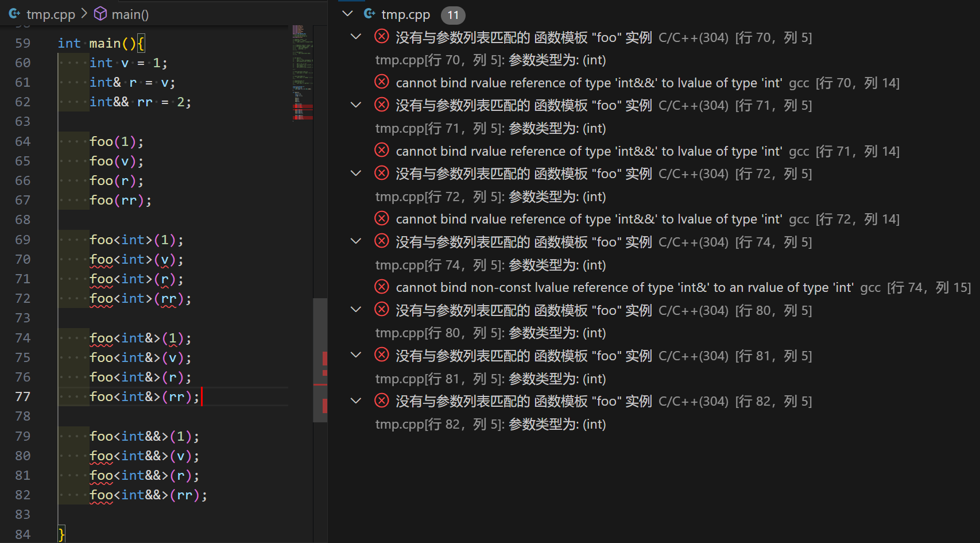Select related info 'tmp.cpp[行 82, 列 5]'
The width and height of the screenshot is (980, 543).
click(x=490, y=424)
